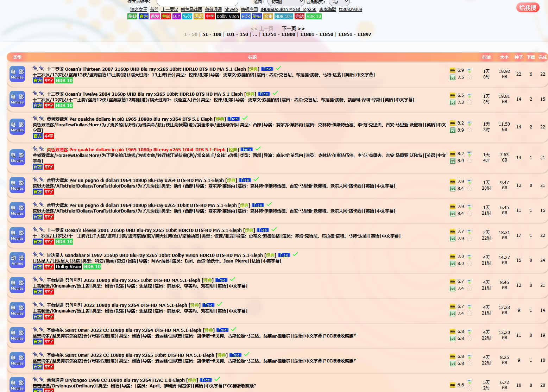Click the 标题 column header
The image size is (548, 392).
(x=252, y=57)
